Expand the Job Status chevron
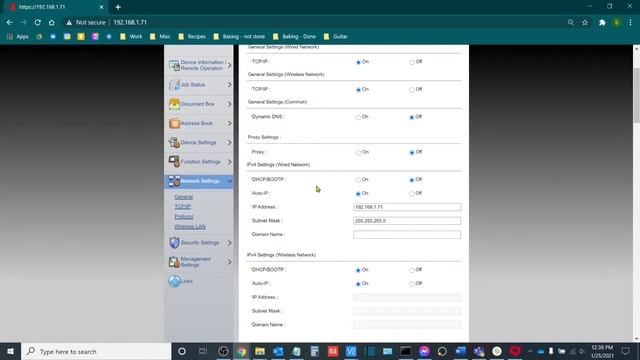The width and height of the screenshot is (640, 360). [229, 84]
